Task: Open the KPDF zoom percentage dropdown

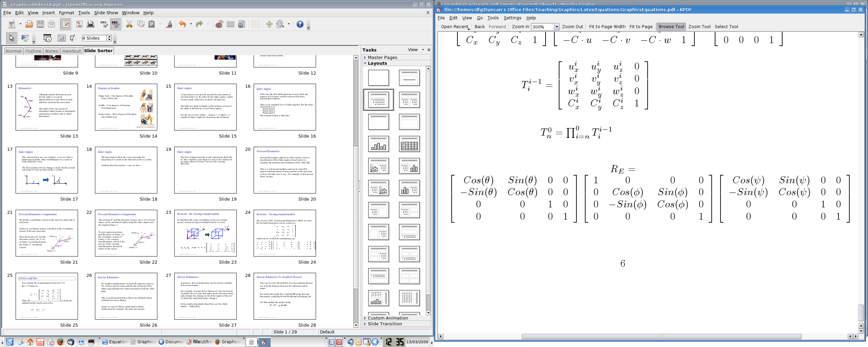Action: coord(556,27)
